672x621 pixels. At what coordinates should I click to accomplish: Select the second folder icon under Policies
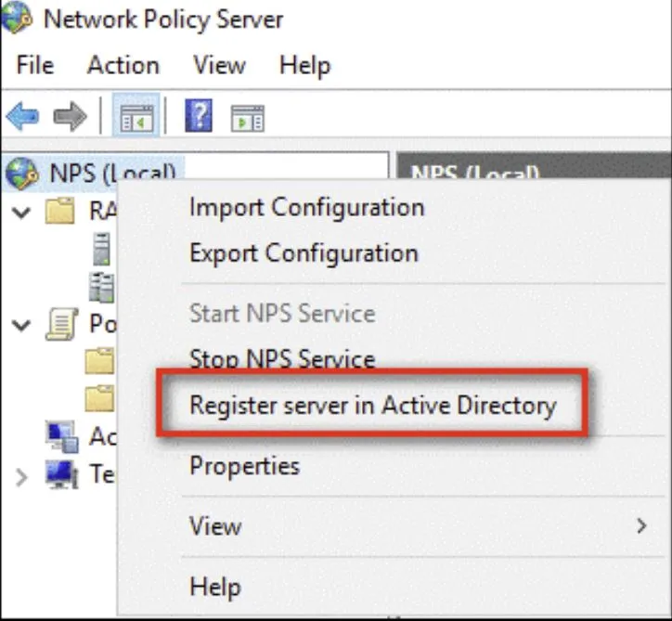coord(100,398)
